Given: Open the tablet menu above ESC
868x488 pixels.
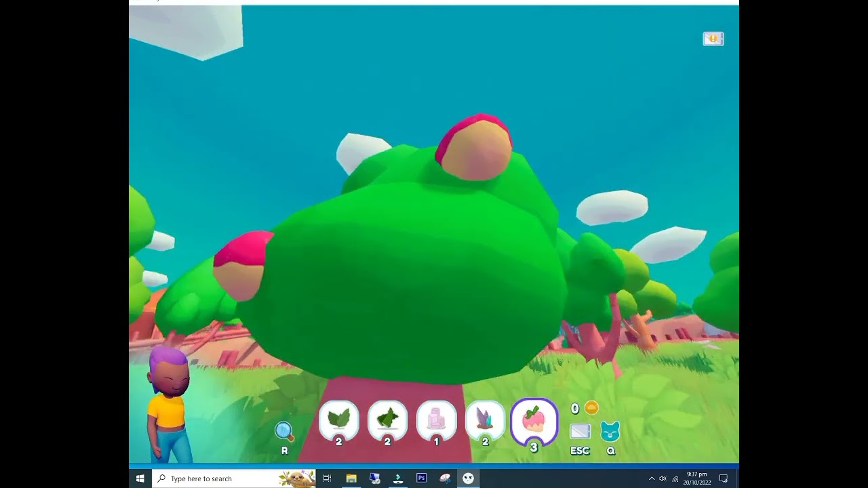Looking at the screenshot, I should tap(580, 431).
